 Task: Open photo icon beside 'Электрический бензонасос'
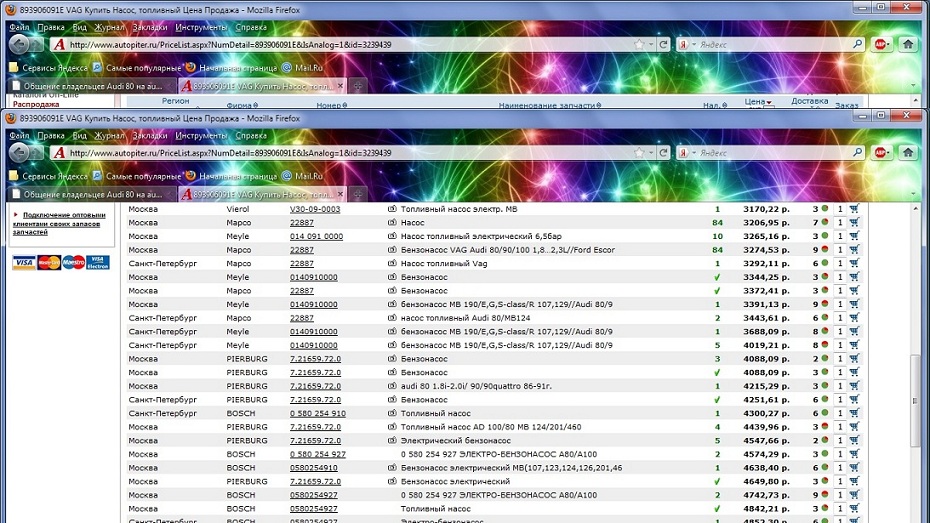point(392,441)
